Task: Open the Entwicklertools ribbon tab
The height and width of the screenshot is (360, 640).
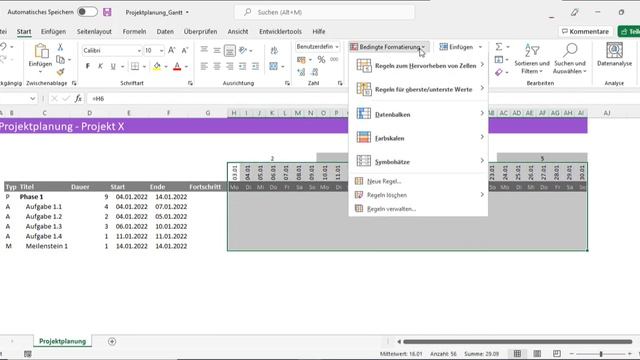Action: pos(280,31)
